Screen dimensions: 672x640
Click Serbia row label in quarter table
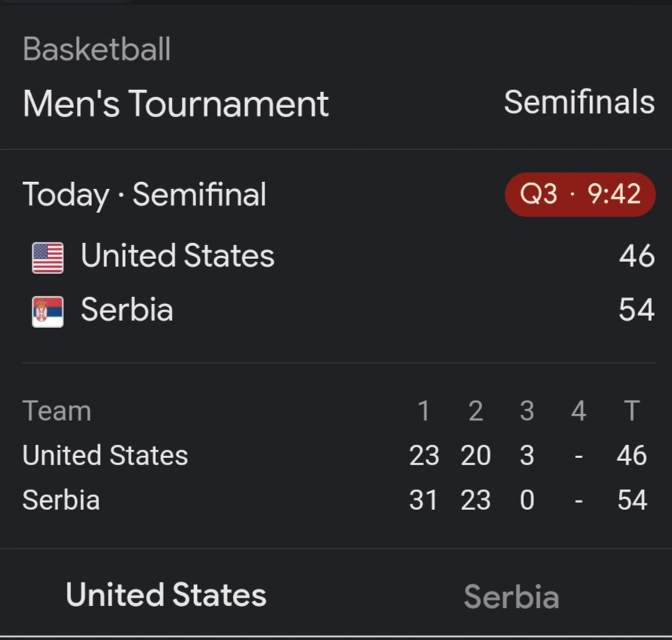pyautogui.click(x=61, y=500)
